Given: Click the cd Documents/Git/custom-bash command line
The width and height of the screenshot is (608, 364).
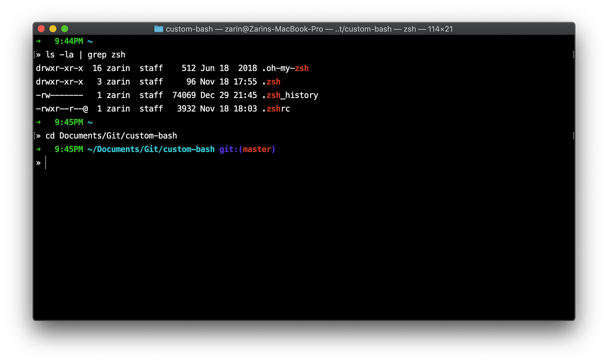Looking at the screenshot, I should (111, 135).
